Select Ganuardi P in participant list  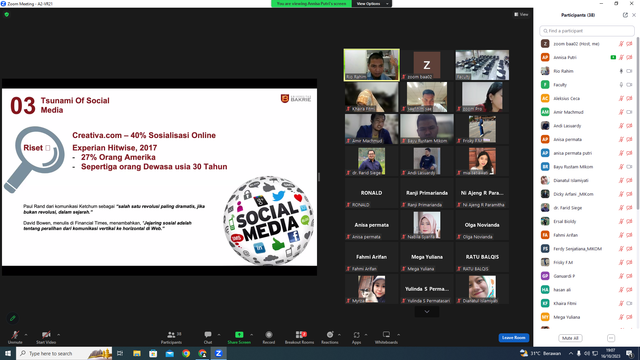click(587, 276)
